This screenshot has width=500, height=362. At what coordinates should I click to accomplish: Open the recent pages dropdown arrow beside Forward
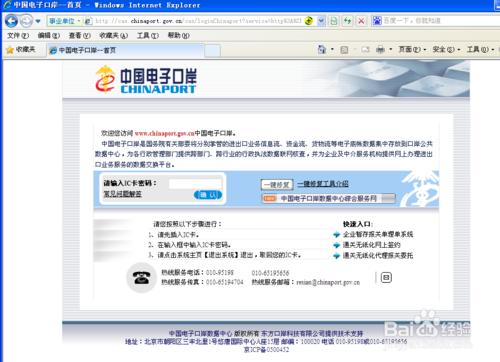click(x=38, y=21)
